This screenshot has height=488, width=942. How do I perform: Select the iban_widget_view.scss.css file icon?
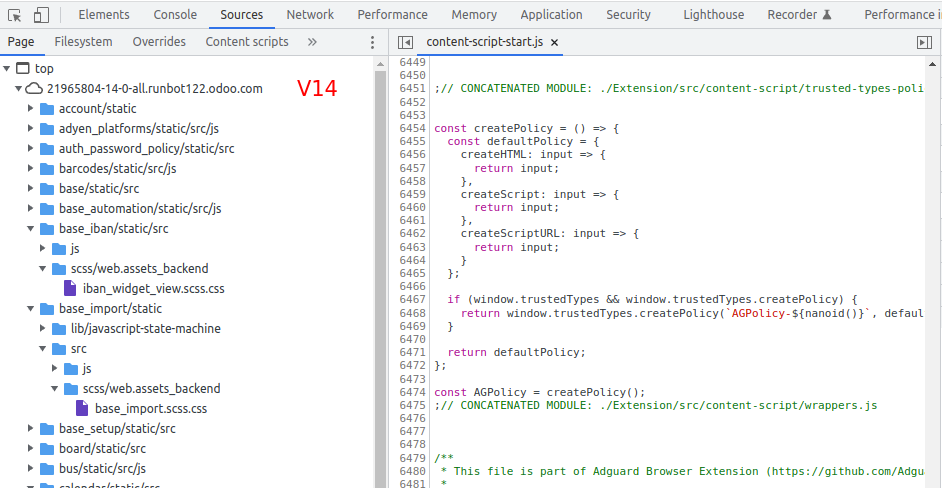pyautogui.click(x=70, y=288)
